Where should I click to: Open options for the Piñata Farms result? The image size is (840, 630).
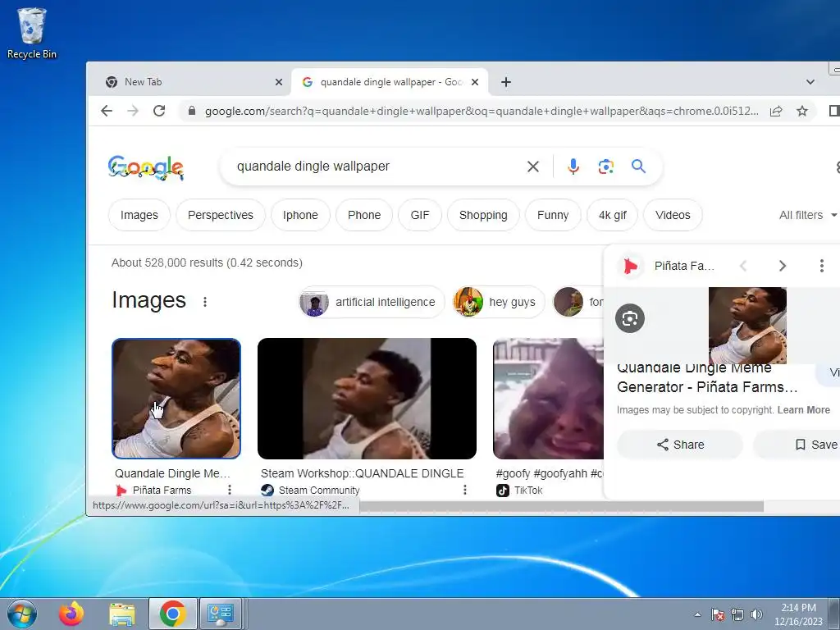pos(230,490)
